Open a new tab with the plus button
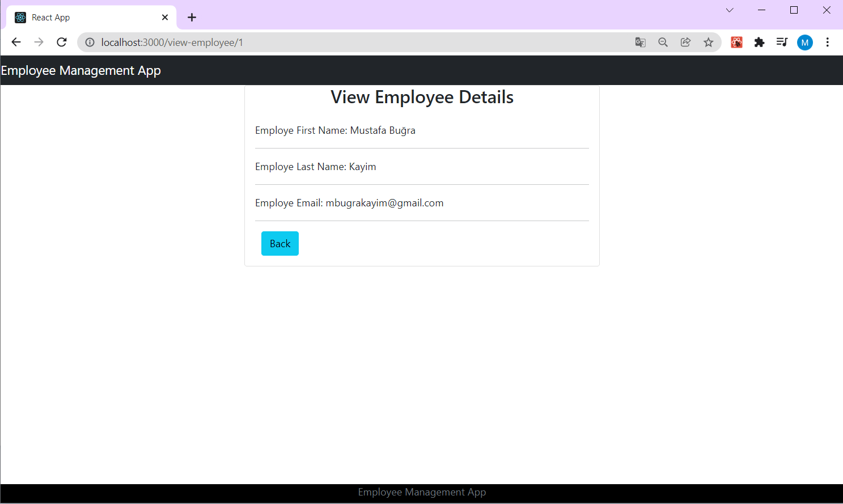Viewport: 843px width, 504px height. pyautogui.click(x=192, y=17)
